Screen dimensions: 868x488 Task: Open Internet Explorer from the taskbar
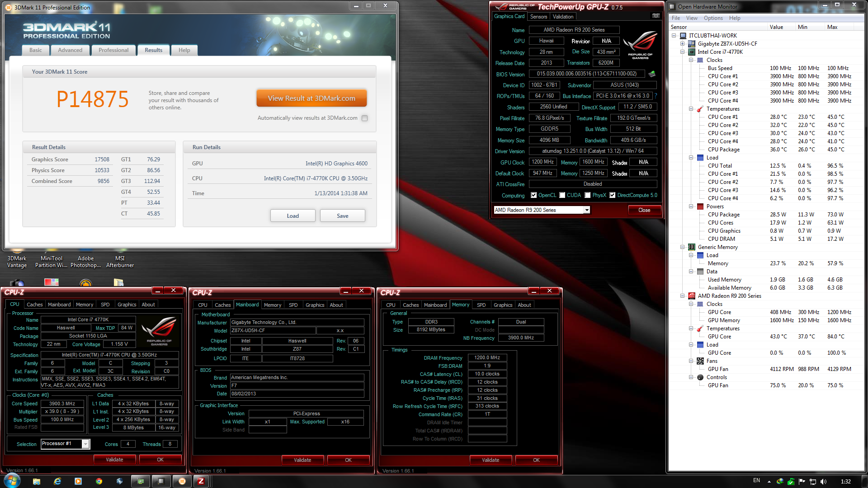pyautogui.click(x=57, y=481)
